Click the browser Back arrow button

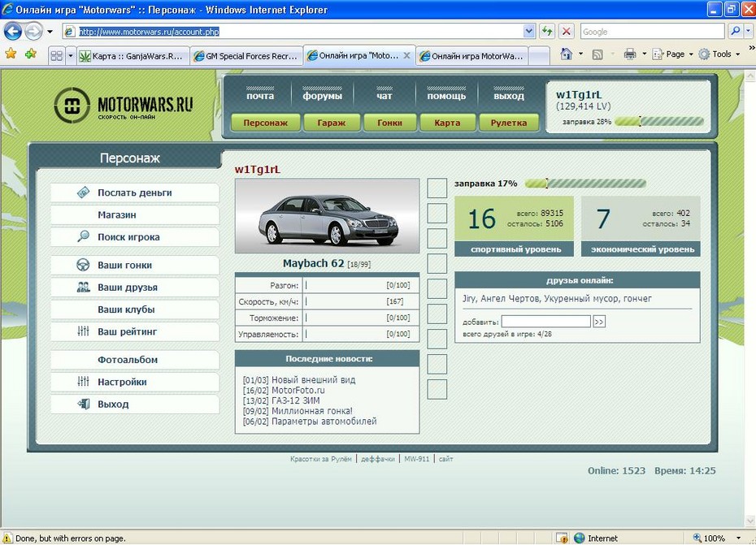[x=12, y=32]
